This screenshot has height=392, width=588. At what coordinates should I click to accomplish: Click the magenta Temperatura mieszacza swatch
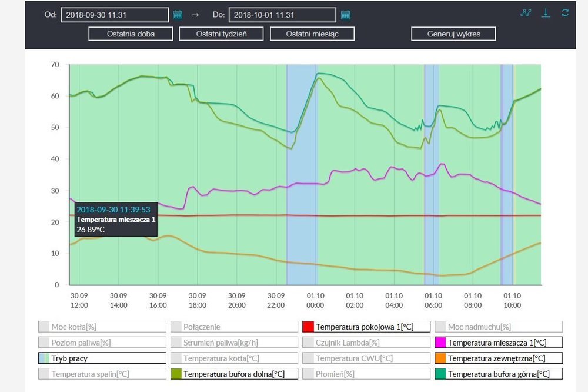click(x=440, y=342)
